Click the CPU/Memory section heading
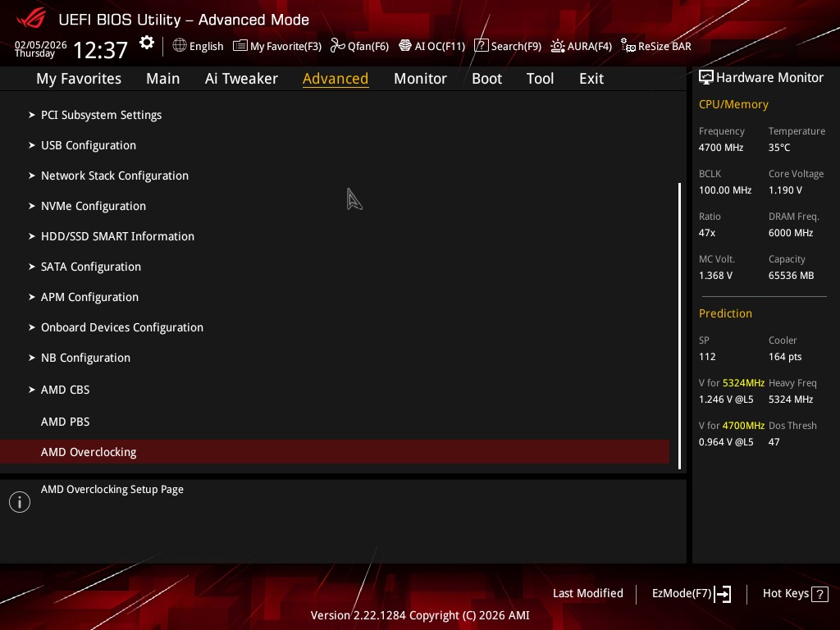The height and width of the screenshot is (630, 840). coord(733,104)
